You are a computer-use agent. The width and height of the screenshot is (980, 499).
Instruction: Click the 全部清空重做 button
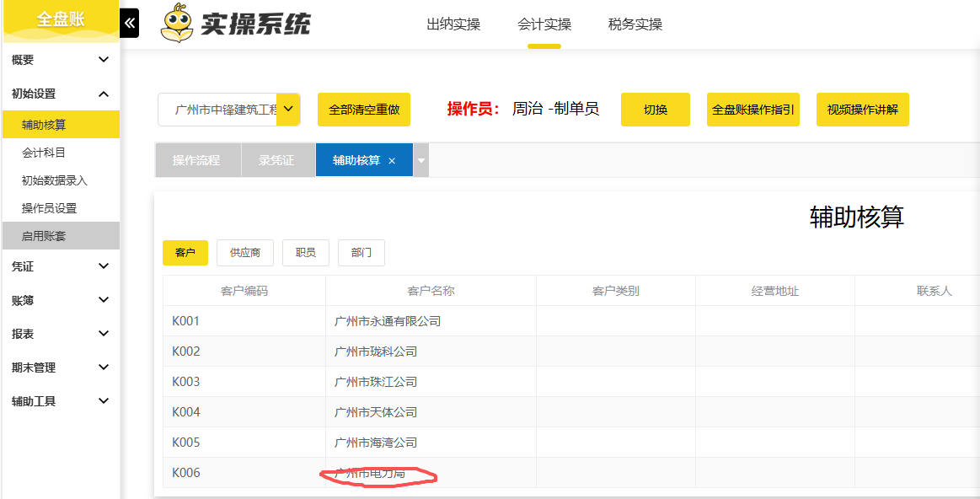364,110
